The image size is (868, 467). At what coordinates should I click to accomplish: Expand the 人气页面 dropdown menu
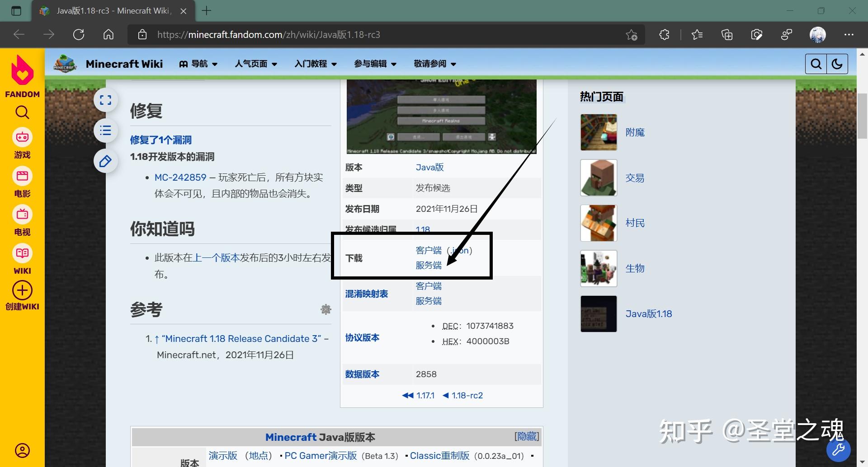pos(255,64)
